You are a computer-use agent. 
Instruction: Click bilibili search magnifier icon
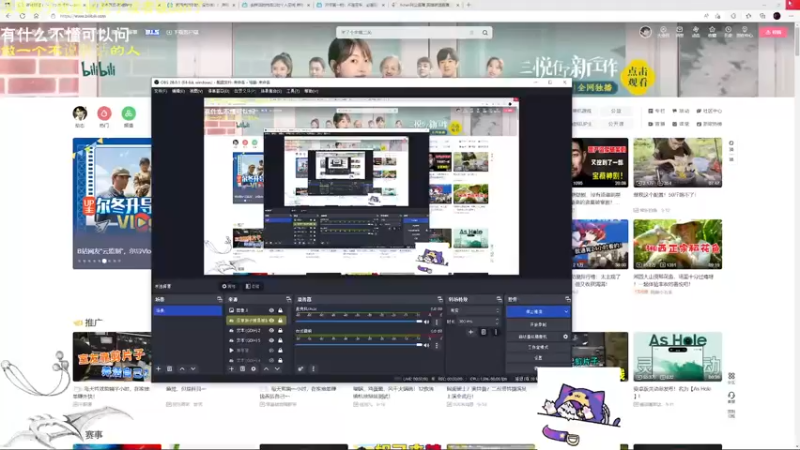(485, 33)
